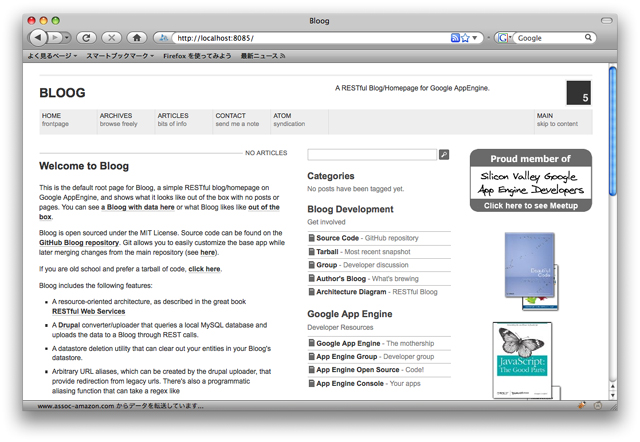The image size is (640, 442).
Task: Click 'Click here to see Meetup' banner text
Action: click(x=531, y=206)
